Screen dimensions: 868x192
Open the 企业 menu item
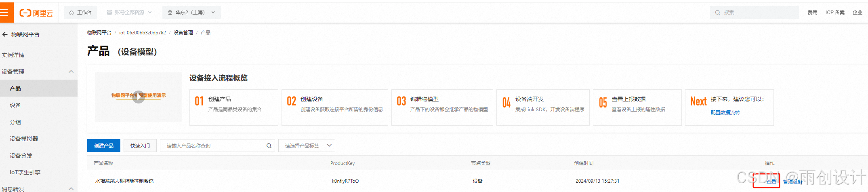[857, 13]
